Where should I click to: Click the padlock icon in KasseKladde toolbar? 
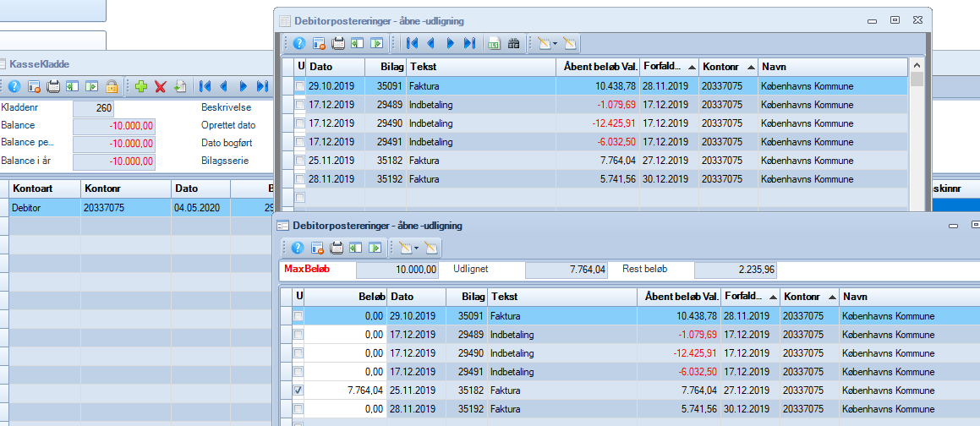coord(111,86)
